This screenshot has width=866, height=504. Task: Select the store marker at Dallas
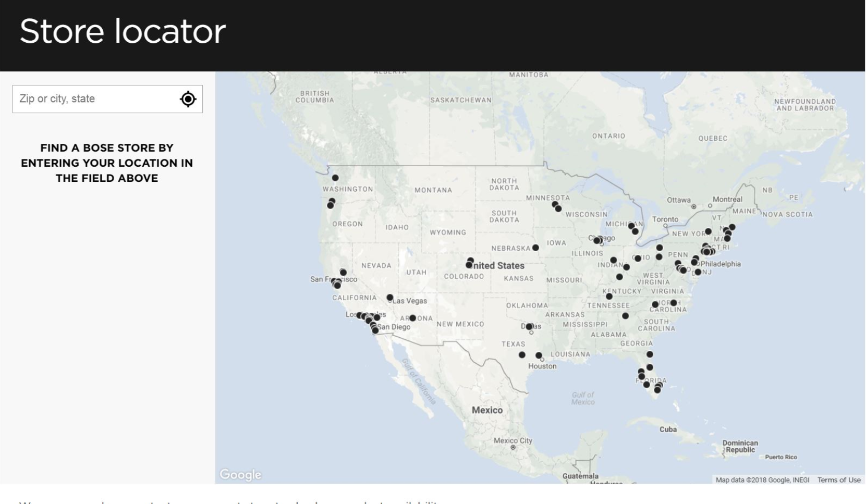click(x=529, y=327)
